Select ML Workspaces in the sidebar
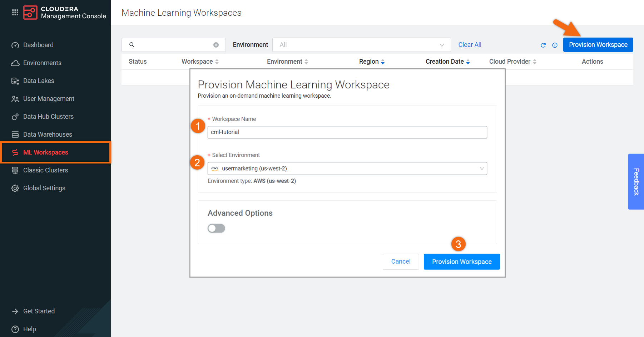 [46, 152]
